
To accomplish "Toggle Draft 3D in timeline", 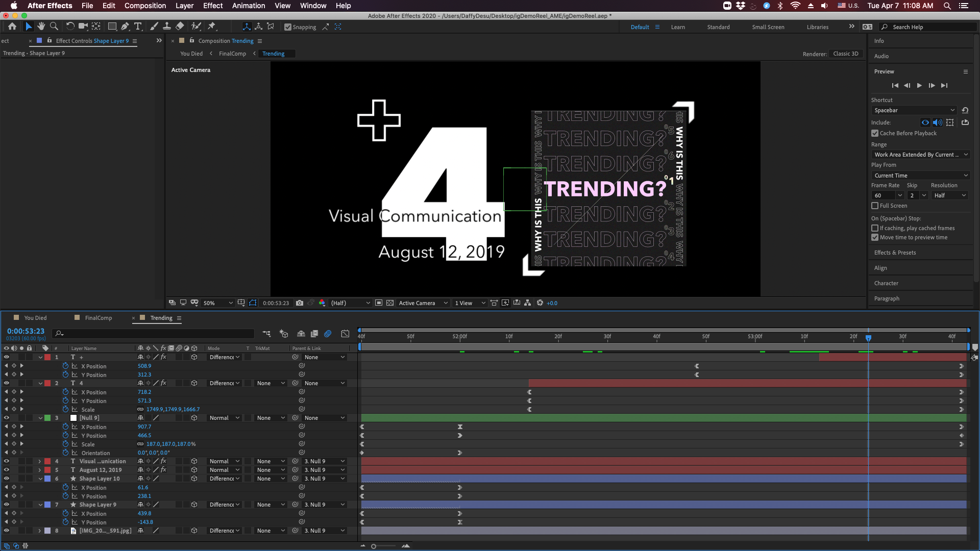I will (x=284, y=334).
